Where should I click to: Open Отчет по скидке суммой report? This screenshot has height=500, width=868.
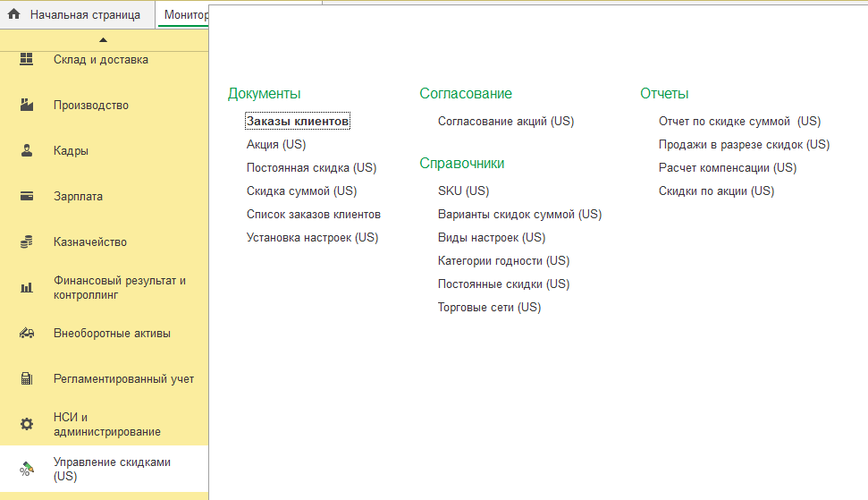click(738, 122)
